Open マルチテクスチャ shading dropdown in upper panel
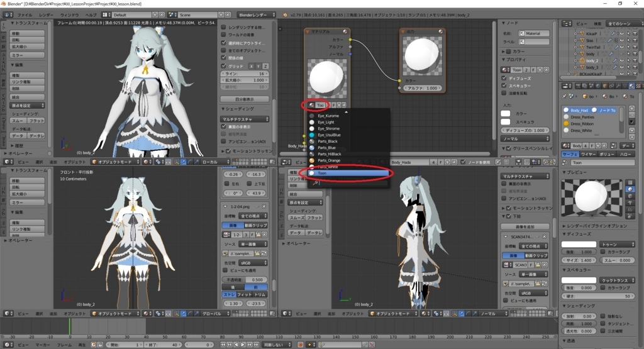This screenshot has height=349, width=644. [245, 119]
